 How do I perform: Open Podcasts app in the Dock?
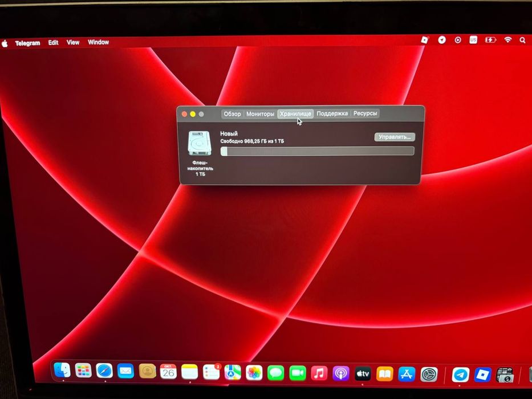pos(341,374)
